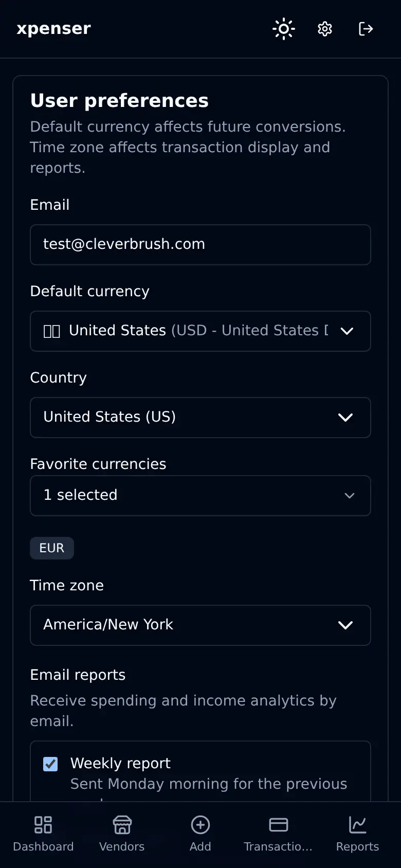Open the Time zone America/New York dropdown
This screenshot has width=401, height=868.
pyautogui.click(x=200, y=625)
